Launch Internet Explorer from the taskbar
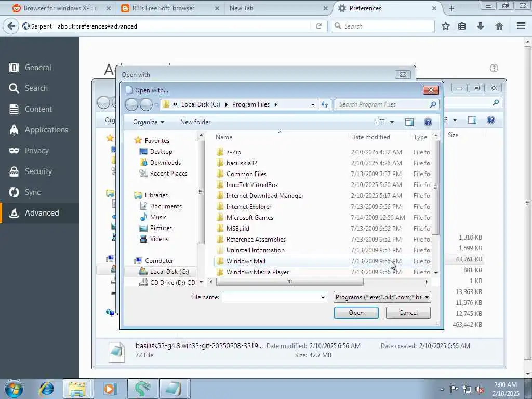This screenshot has height=399, width=532. pyautogui.click(x=46, y=389)
